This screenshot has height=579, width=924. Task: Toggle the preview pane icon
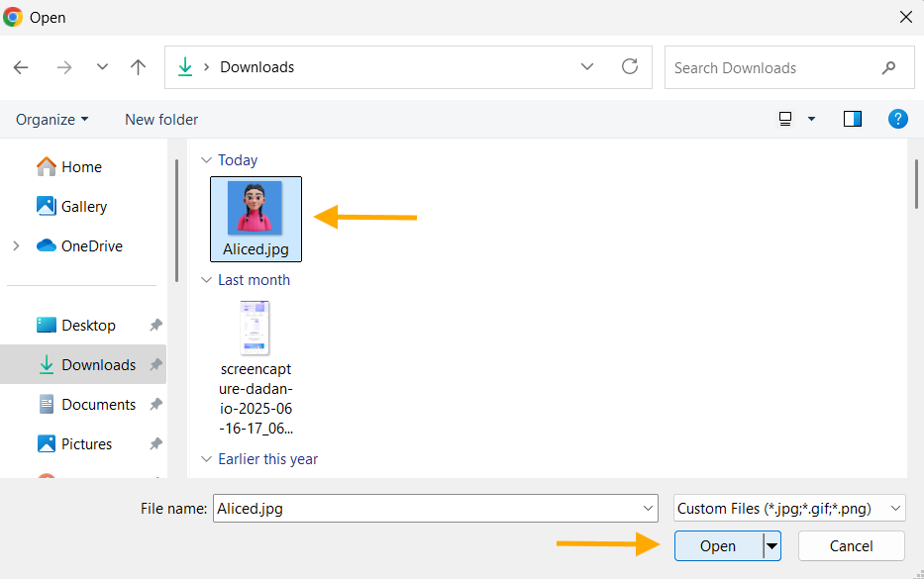click(852, 119)
